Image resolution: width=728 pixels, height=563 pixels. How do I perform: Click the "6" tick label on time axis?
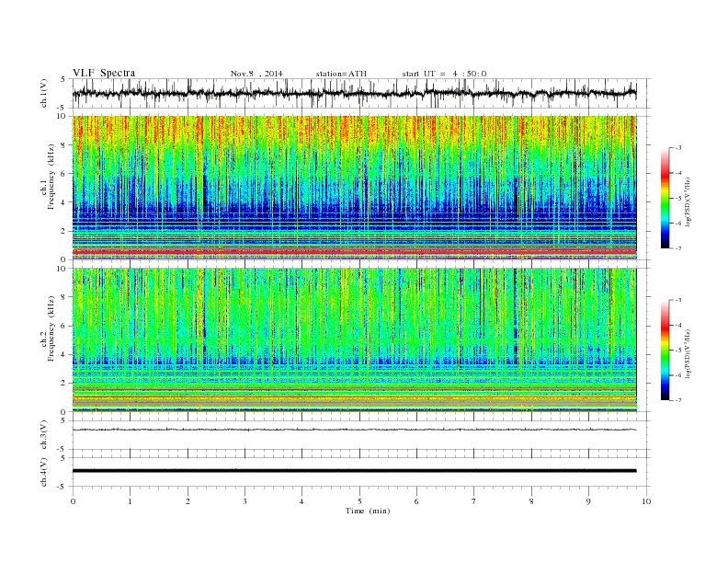pyautogui.click(x=416, y=501)
